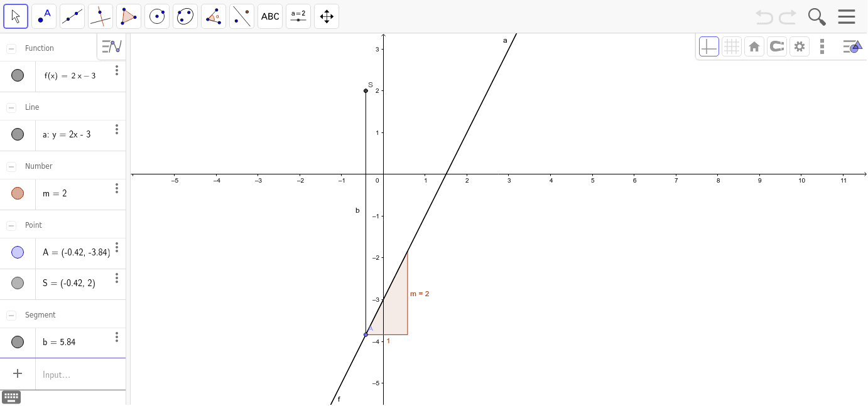This screenshot has height=406, width=868.
Task: Click the plus icon beside Input
Action: point(18,374)
